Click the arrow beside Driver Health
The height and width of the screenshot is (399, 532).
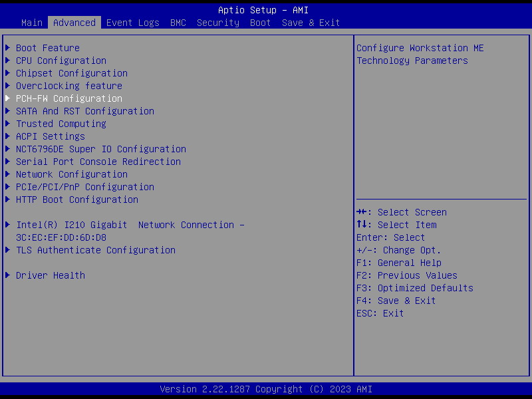[x=7, y=275]
